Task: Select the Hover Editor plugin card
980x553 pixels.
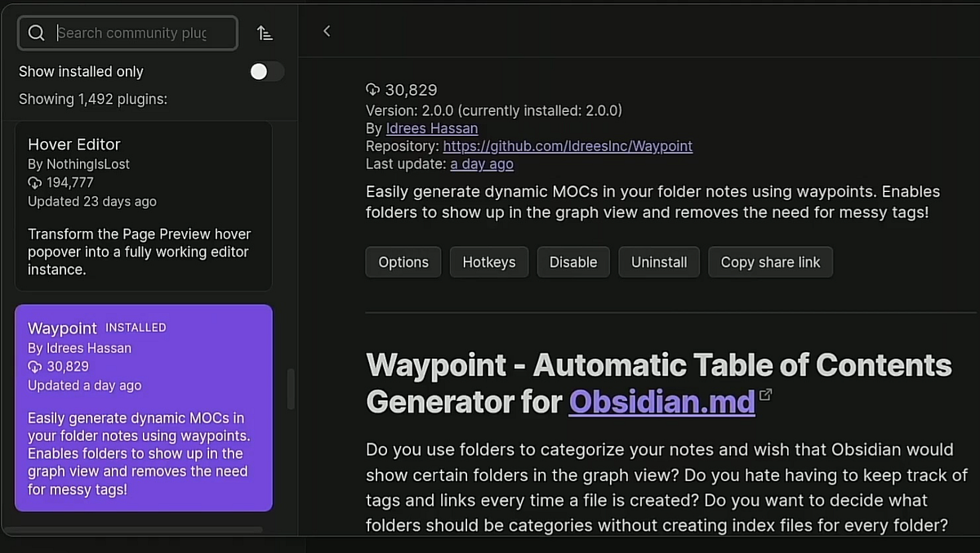Action: click(144, 204)
